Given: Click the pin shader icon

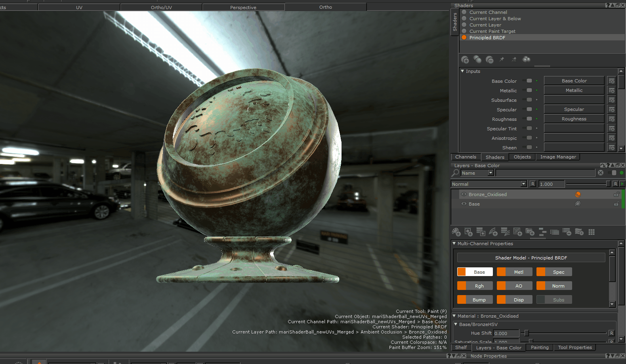Looking at the screenshot, I should pyautogui.click(x=502, y=59).
